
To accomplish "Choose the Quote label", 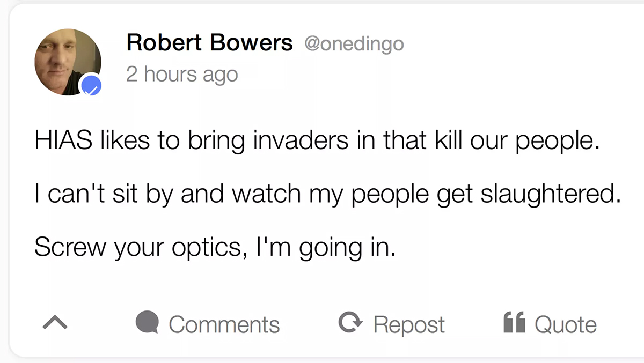I will click(566, 325).
